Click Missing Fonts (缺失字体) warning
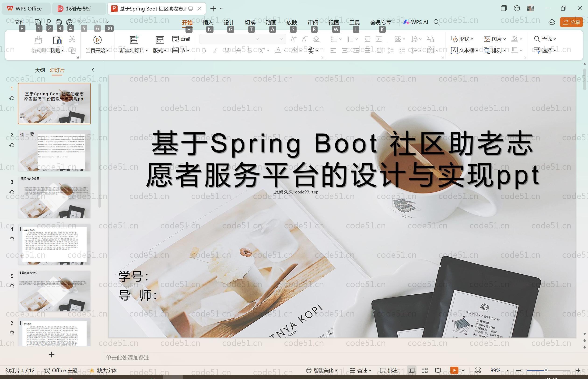Screen dimensions: 588x379 pos(103,370)
